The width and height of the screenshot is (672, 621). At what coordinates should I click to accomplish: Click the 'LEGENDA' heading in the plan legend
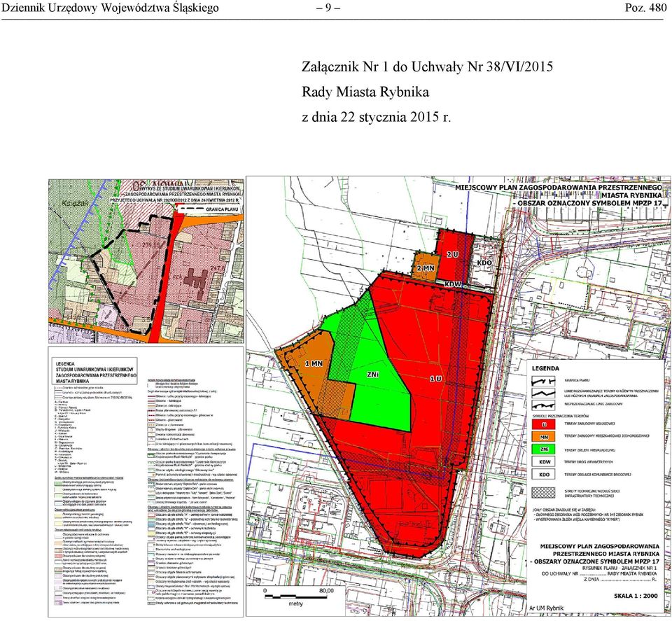(545, 368)
